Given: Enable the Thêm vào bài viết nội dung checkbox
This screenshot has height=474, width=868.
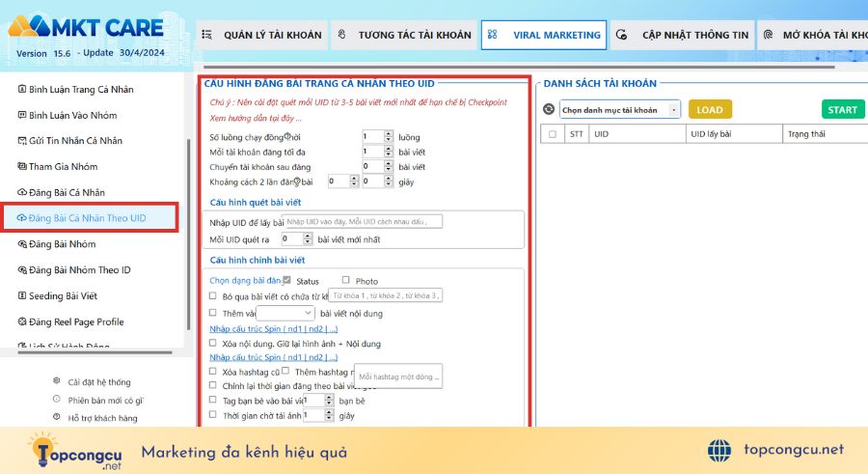Looking at the screenshot, I should [x=212, y=313].
